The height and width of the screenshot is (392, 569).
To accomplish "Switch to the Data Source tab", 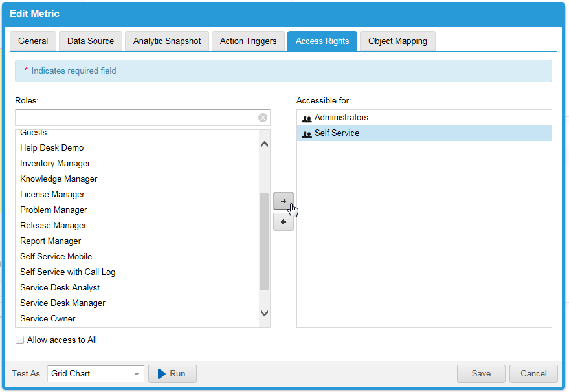I will (90, 41).
